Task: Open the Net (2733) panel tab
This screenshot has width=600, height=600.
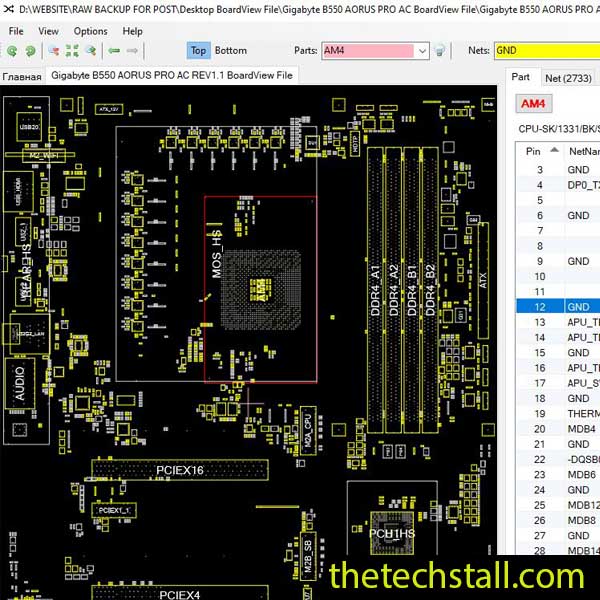Action: pos(568,78)
